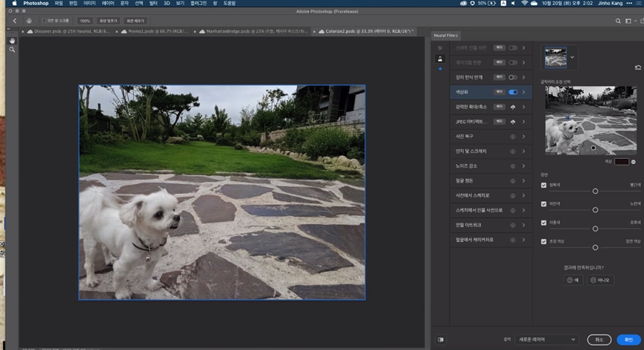Toggle original preview icon at panel bottom-left
Screen dimensions: 644x350
(x=441, y=340)
